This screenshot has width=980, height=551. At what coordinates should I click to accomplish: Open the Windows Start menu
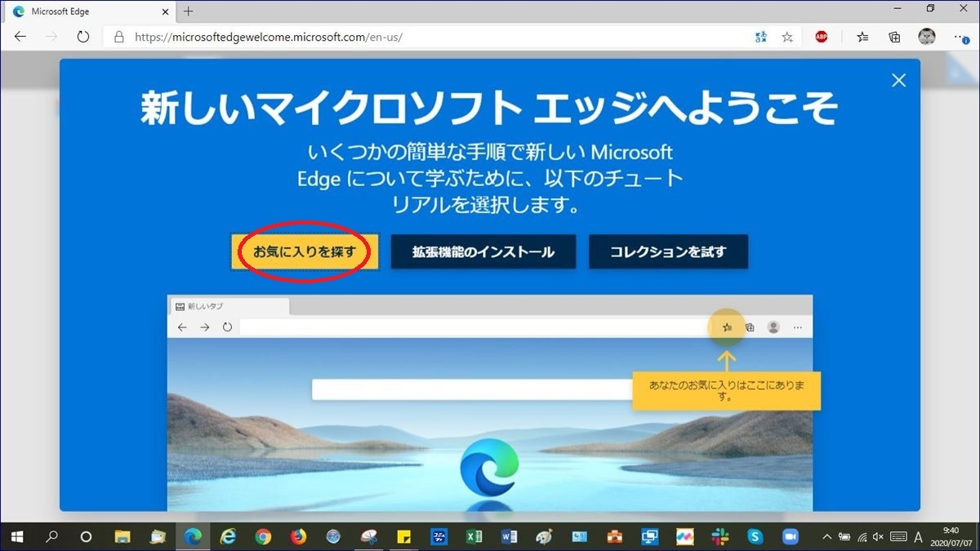17,536
